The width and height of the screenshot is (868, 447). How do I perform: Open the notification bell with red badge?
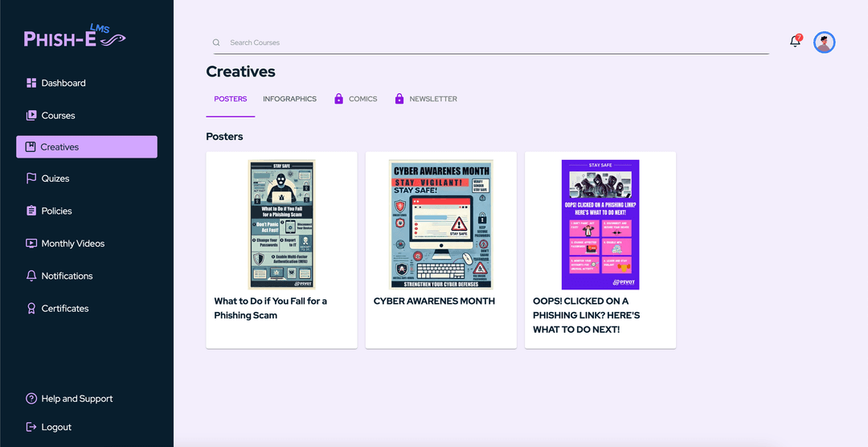[x=796, y=40]
